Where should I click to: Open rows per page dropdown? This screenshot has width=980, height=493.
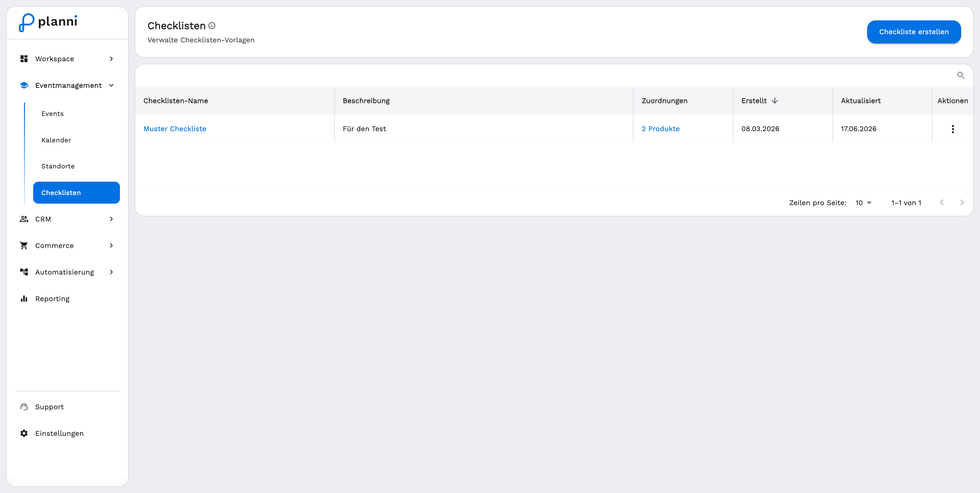pyautogui.click(x=863, y=203)
